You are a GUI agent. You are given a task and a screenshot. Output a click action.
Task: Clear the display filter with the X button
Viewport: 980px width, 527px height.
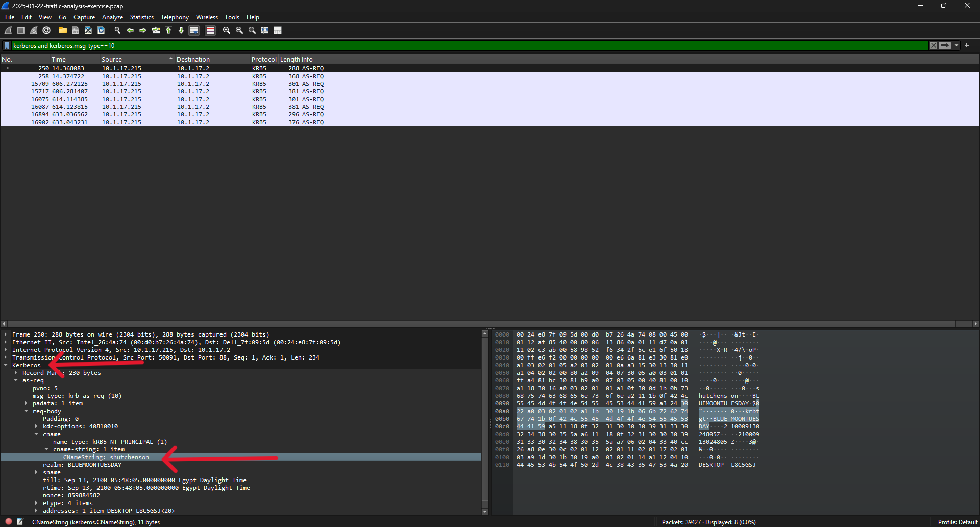pyautogui.click(x=934, y=45)
